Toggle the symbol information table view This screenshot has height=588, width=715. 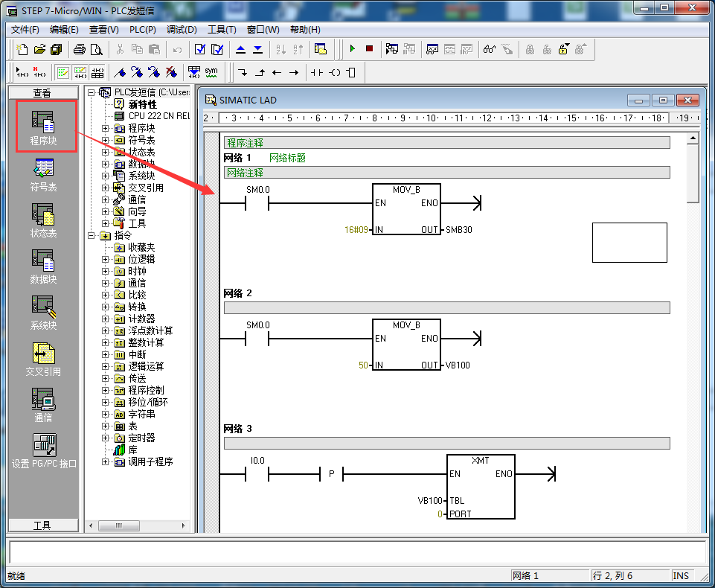[97, 72]
